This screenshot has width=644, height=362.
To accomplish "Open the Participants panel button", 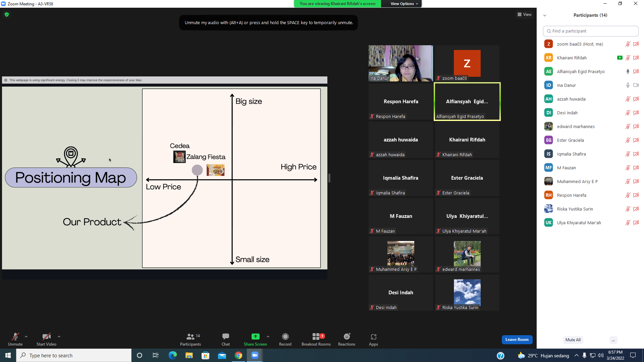I will [191, 339].
